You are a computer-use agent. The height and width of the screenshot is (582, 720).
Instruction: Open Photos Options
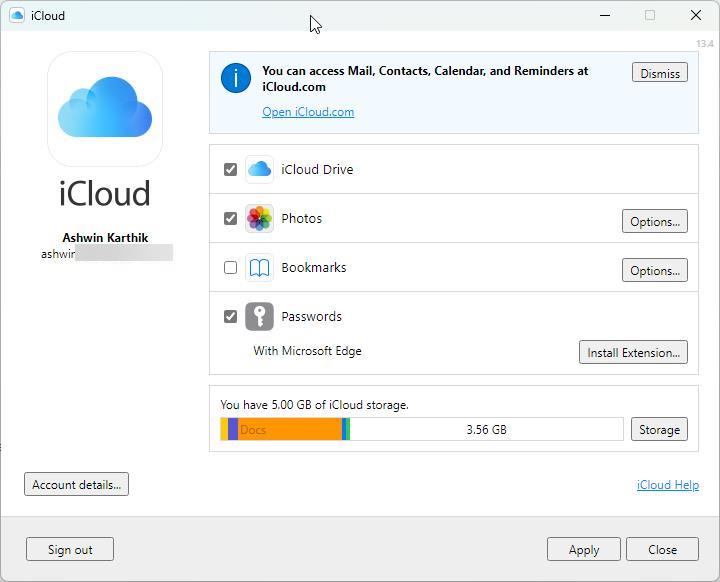(x=655, y=221)
